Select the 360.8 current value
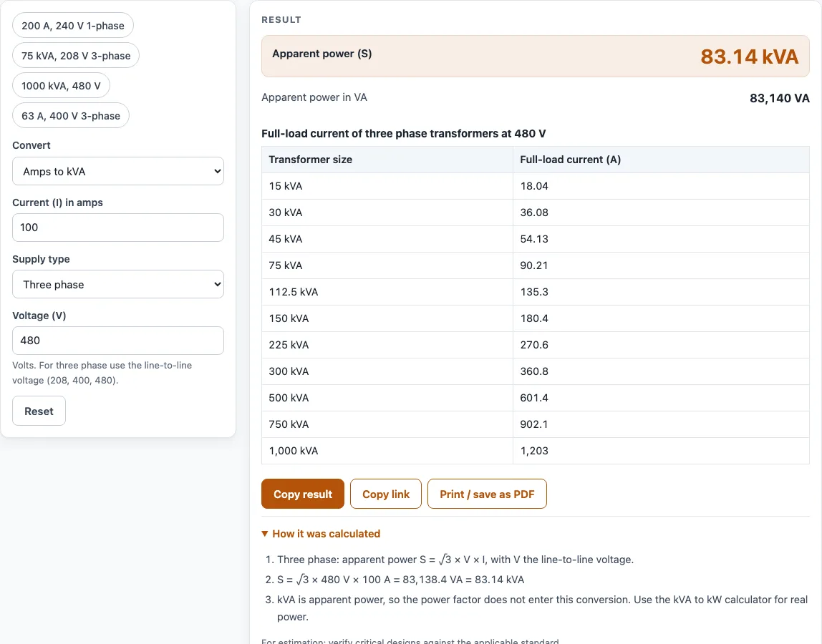This screenshot has height=644, width=822. pos(534,371)
